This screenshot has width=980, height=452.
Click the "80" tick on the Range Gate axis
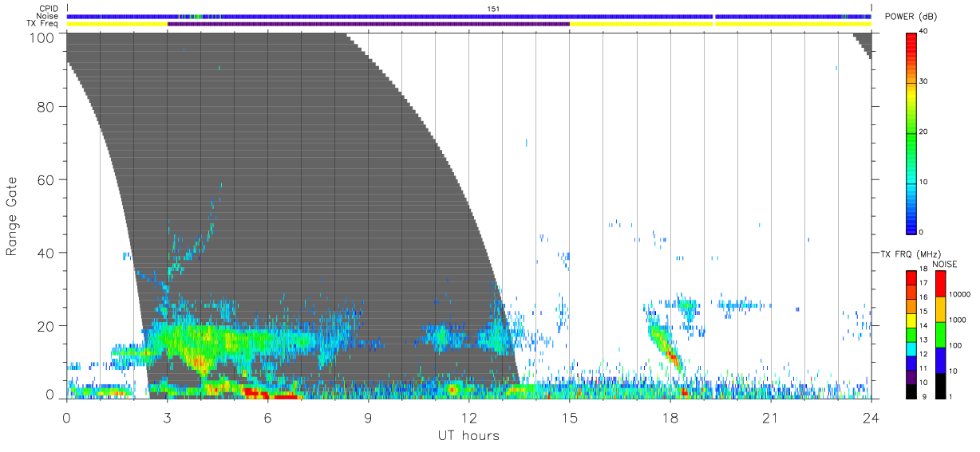[x=46, y=106]
